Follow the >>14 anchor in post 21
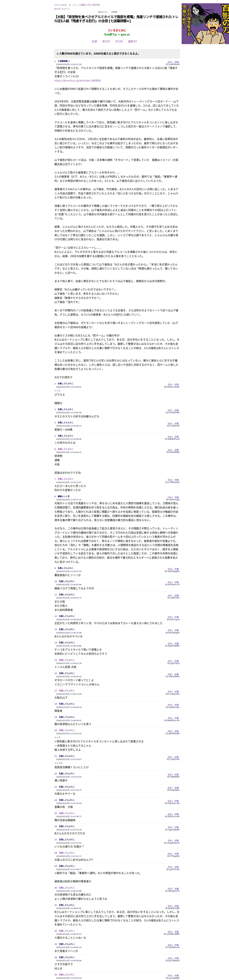The width and height of the screenshot is (229, 980). pyautogui.click(x=58, y=763)
